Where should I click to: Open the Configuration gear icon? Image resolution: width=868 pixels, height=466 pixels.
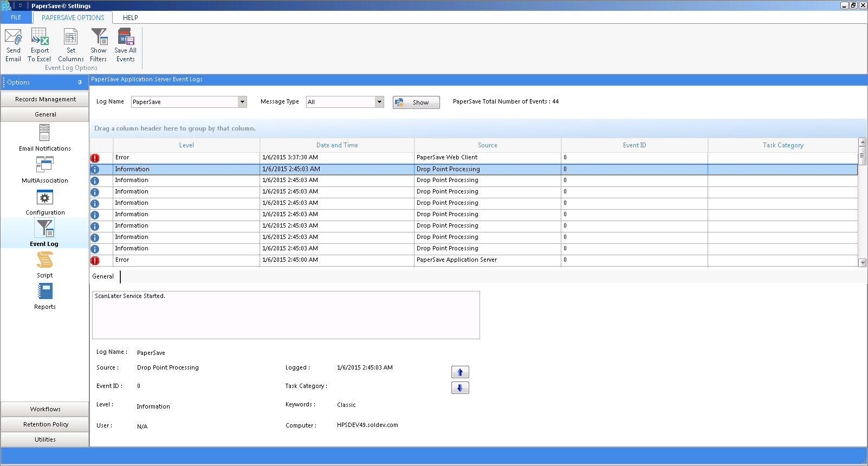pos(44,202)
